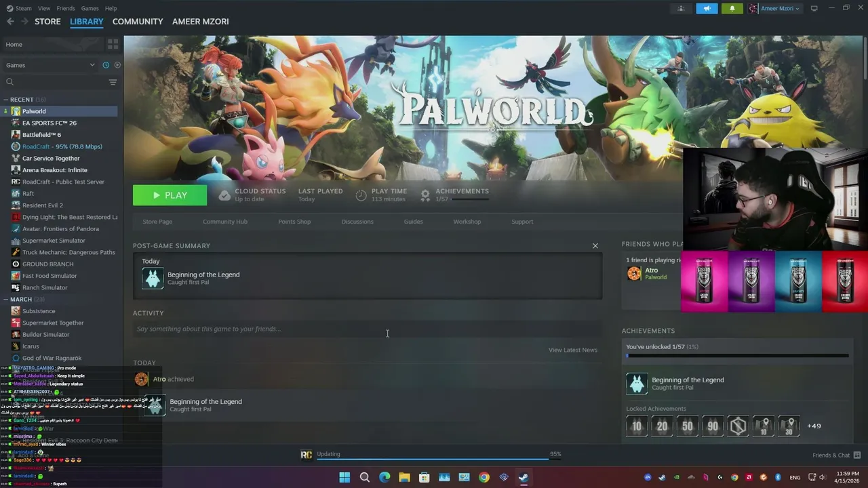Click locked achievement badge labeled 90

[x=713, y=426]
